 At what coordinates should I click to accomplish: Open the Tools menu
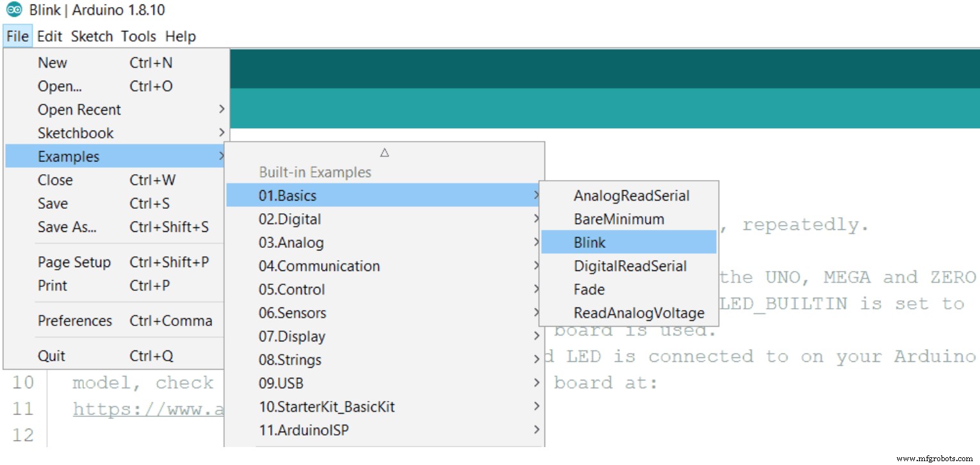pos(137,36)
